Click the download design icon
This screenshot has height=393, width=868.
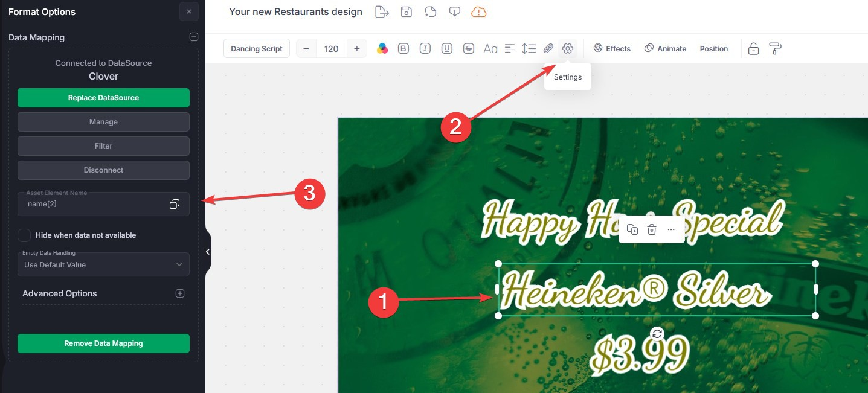454,11
